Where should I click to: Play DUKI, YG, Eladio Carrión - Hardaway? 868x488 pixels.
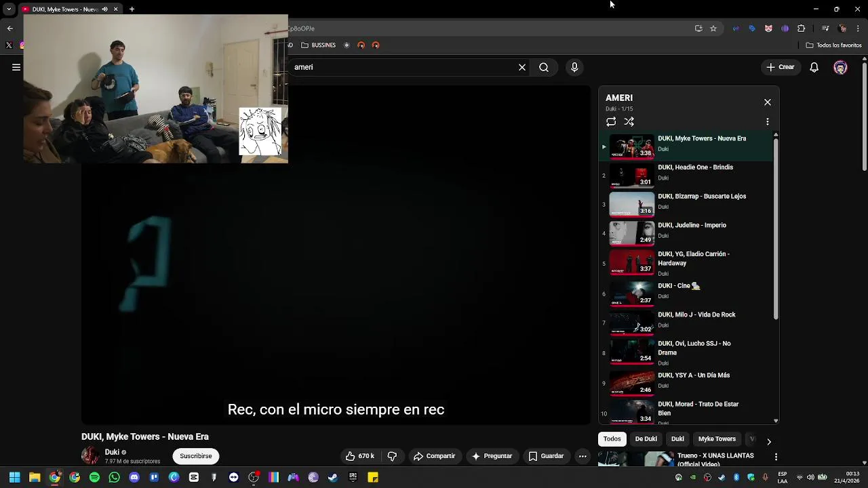686,263
